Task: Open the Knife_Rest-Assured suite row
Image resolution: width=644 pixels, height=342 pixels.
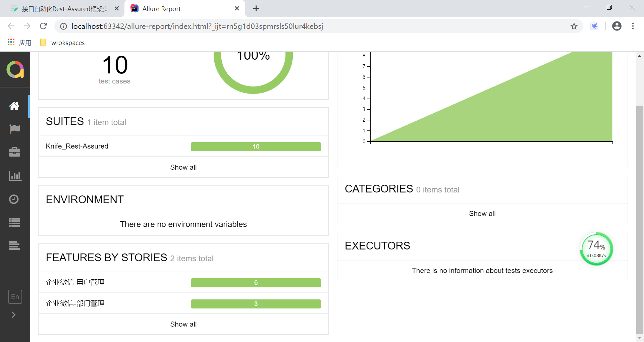Action: 77,146
